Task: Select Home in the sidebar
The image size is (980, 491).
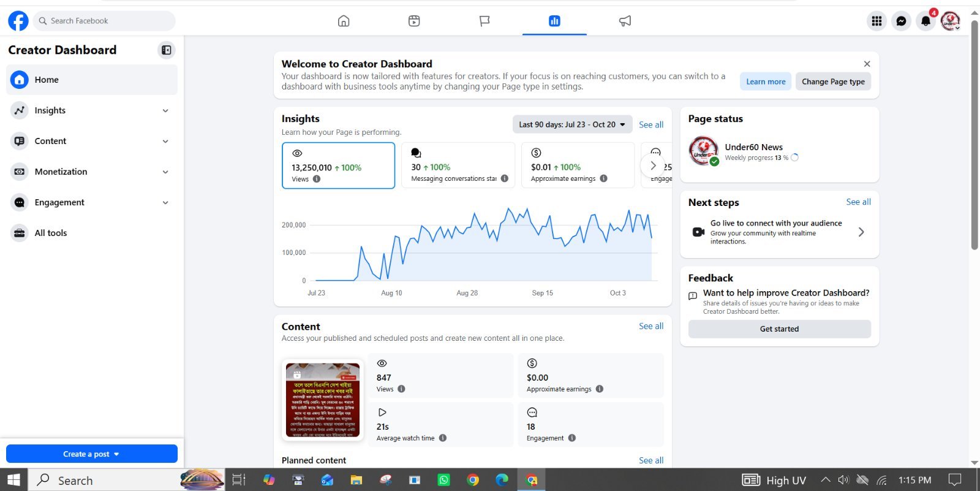Action: pyautogui.click(x=92, y=80)
